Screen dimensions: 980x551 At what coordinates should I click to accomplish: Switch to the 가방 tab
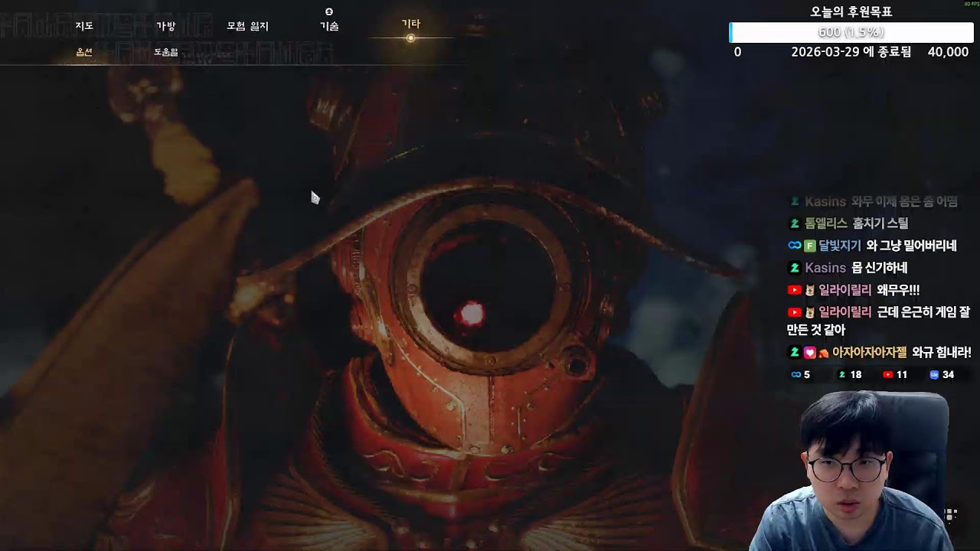(166, 26)
